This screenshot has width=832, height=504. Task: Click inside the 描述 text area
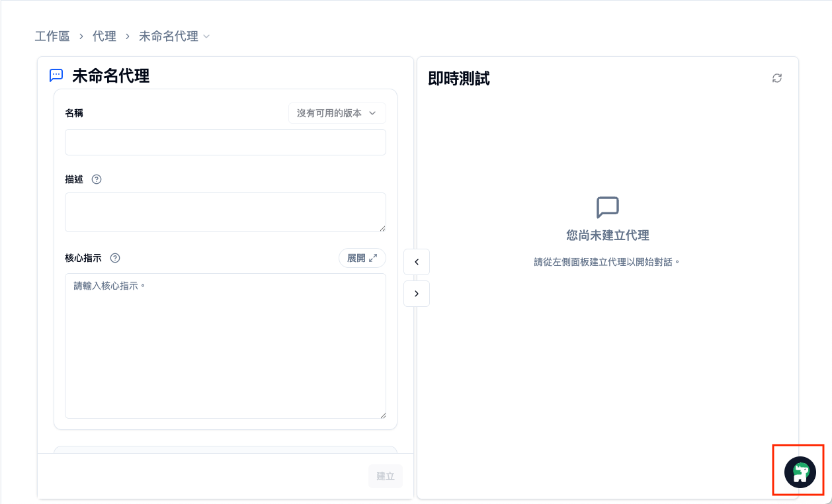225,212
